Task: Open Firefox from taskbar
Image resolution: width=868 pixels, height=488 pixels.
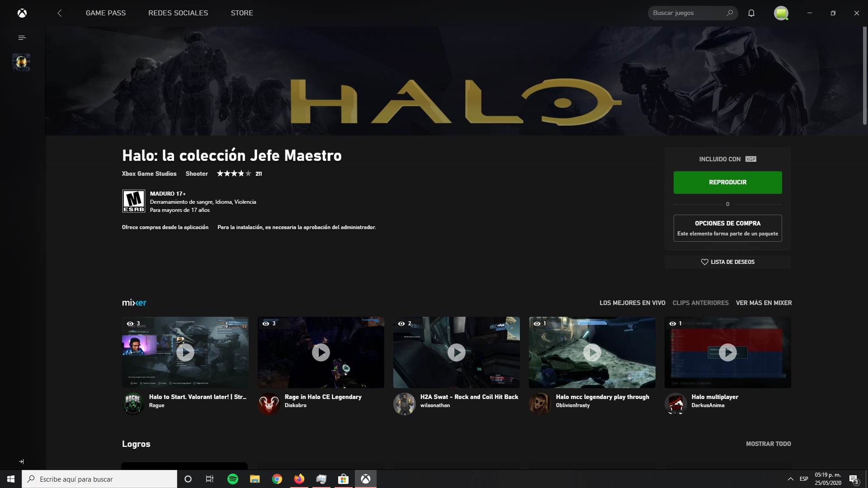Action: (299, 479)
